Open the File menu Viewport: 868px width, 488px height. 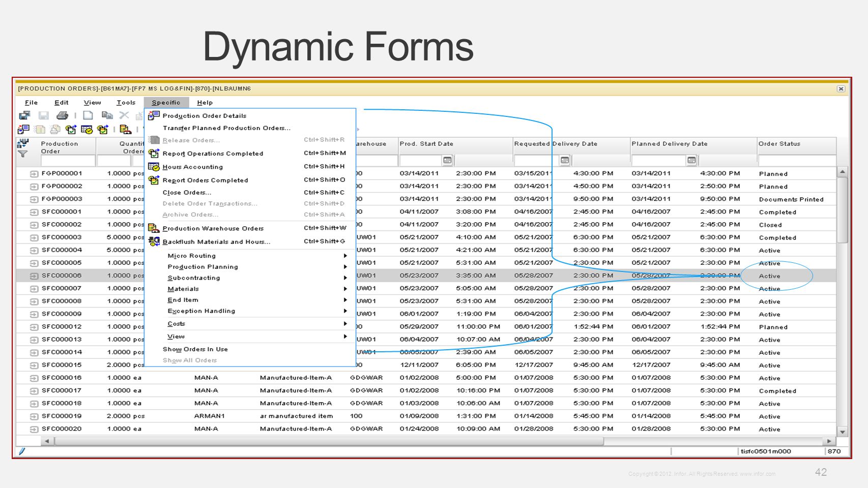pyautogui.click(x=31, y=102)
